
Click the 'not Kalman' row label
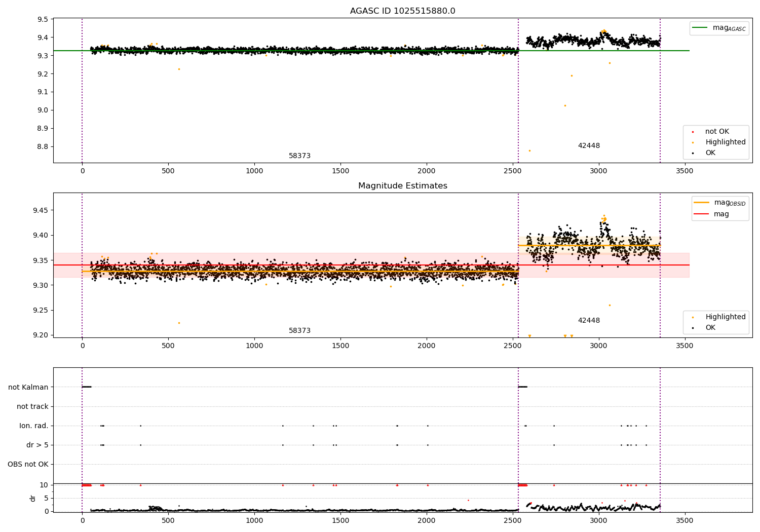tap(28, 387)
